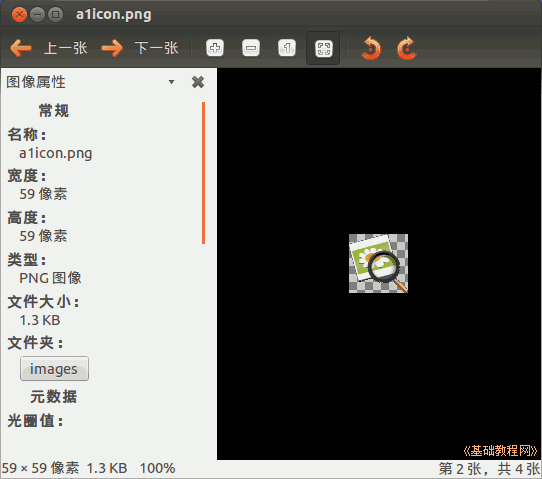Close the 图像属性 side panel
Image resolution: width=542 pixels, height=479 pixels.
(198, 82)
